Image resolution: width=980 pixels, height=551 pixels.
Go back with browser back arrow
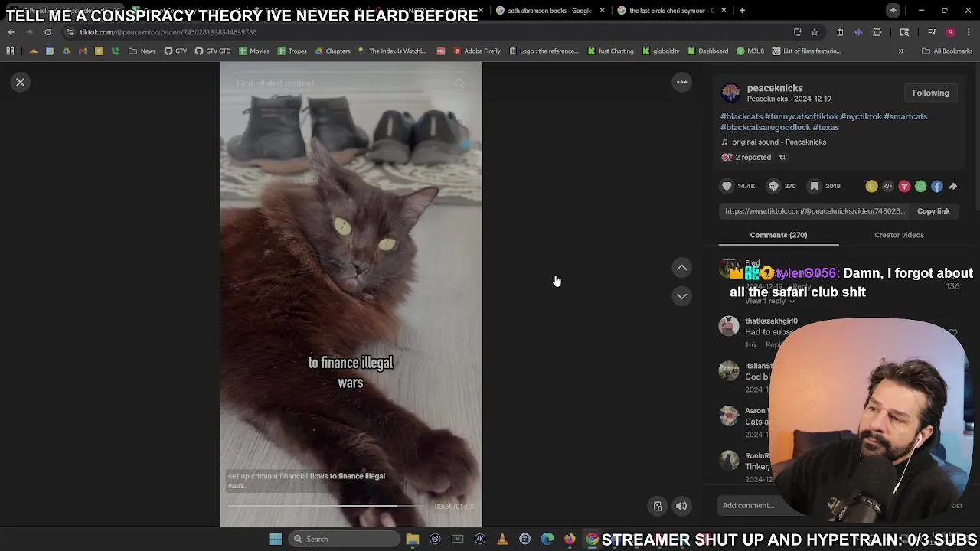(11, 32)
